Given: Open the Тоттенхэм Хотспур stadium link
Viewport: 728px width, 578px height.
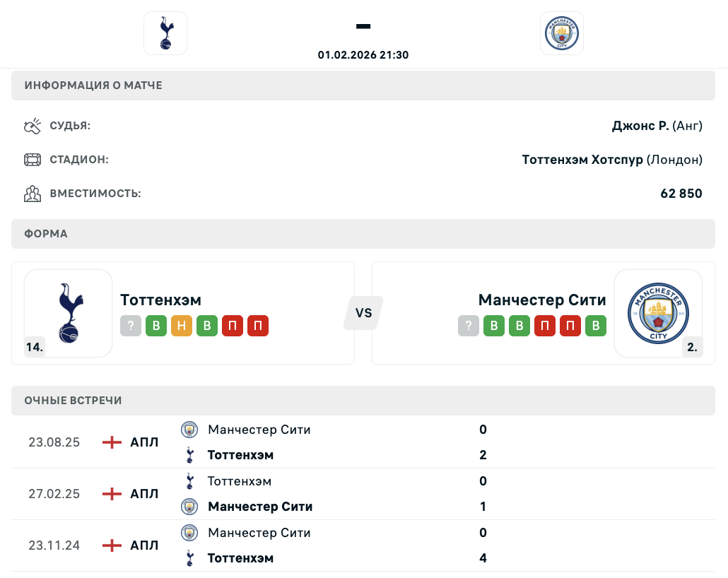Looking at the screenshot, I should [x=582, y=160].
